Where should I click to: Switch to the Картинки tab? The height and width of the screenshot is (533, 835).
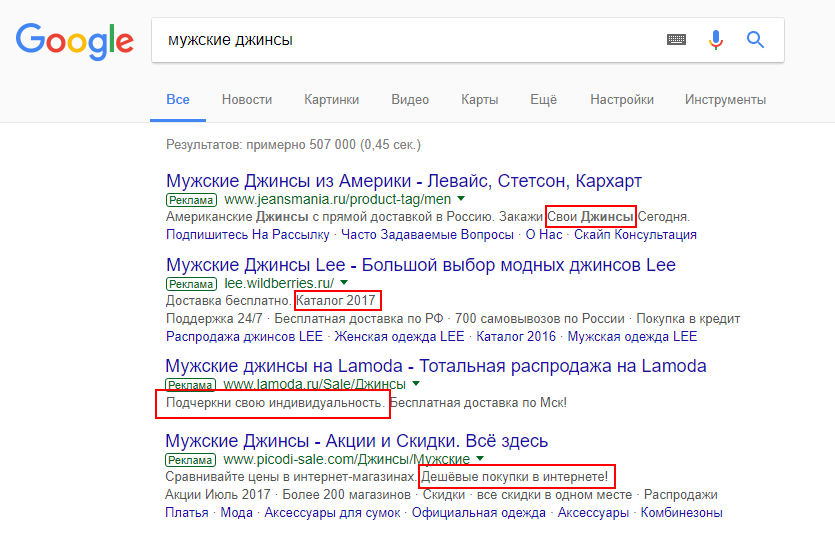click(332, 100)
